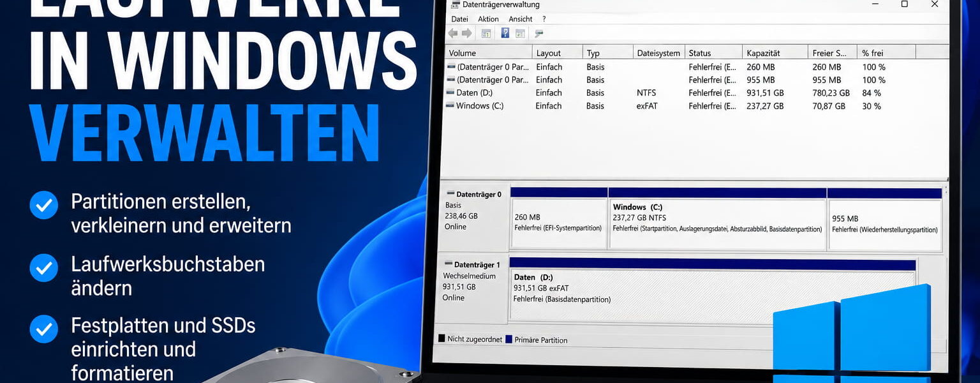Viewport: 980px width, 383px height.
Task: Click the Forward arrow in the toolbar
Action: tap(466, 33)
